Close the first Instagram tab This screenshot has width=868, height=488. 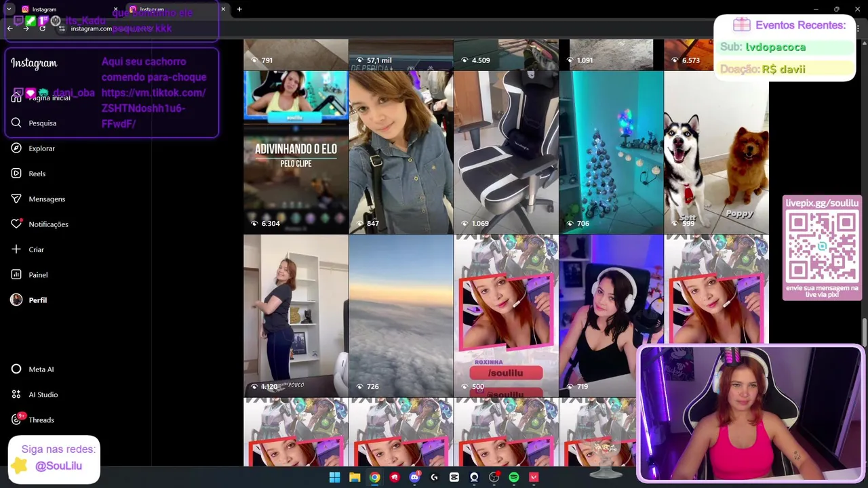tap(115, 9)
